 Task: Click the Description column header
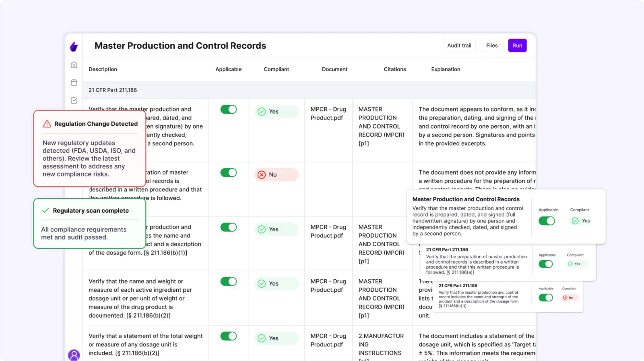(x=103, y=69)
